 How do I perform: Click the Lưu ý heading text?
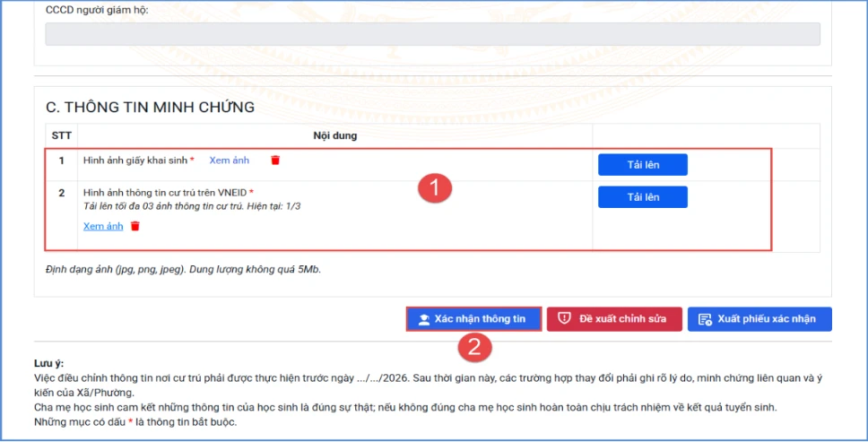(x=47, y=366)
